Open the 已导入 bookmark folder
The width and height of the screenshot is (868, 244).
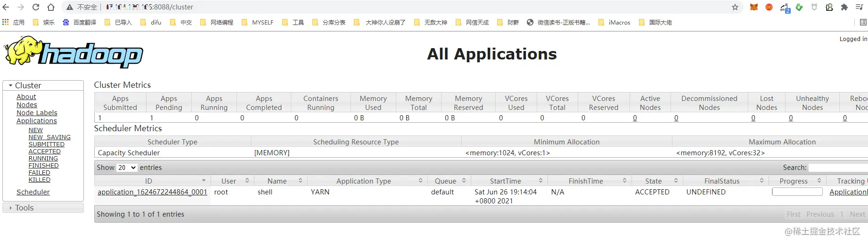(x=118, y=22)
